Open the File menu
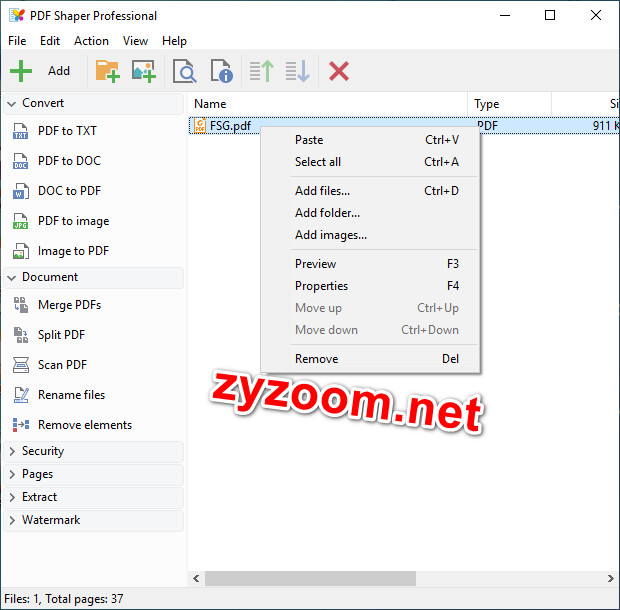Screen dimensions: 620x610 coord(17,41)
